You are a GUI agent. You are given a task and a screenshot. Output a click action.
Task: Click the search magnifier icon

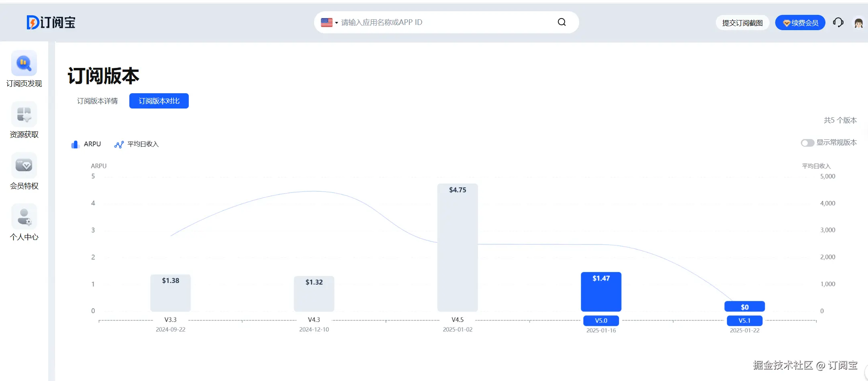pos(562,22)
